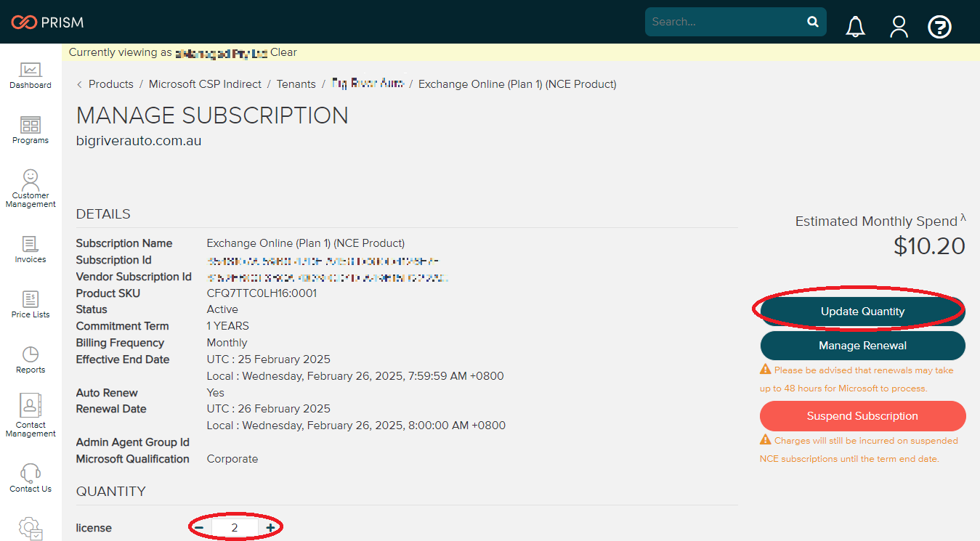Open the notifications bell
The width and height of the screenshot is (980, 541).
[855, 27]
